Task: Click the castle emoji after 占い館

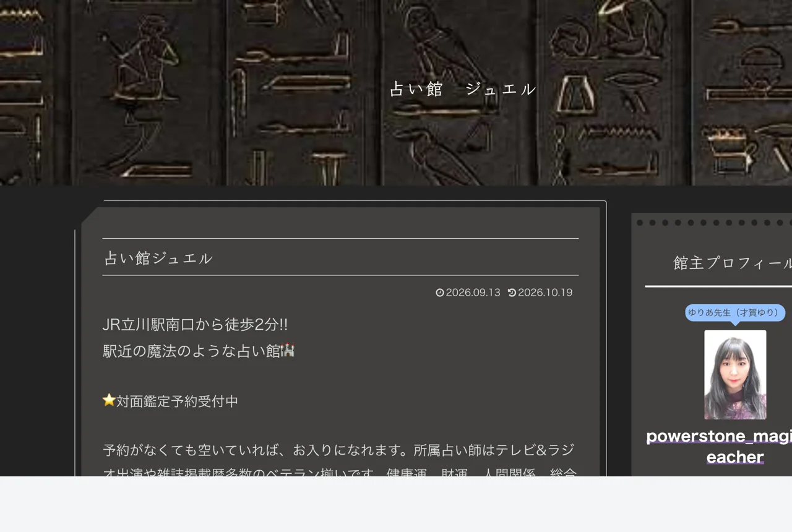Action: point(288,351)
